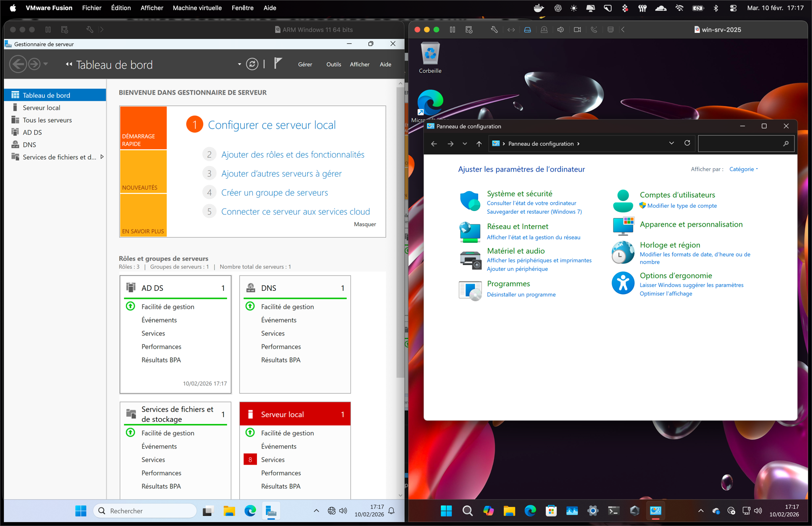Open the notifications flag in Server Manager

pos(278,63)
